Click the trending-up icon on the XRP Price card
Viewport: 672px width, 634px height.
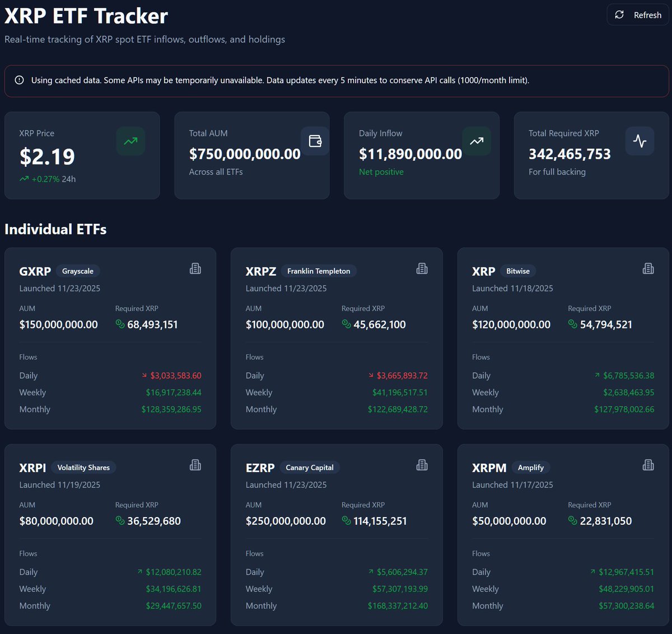pos(130,141)
